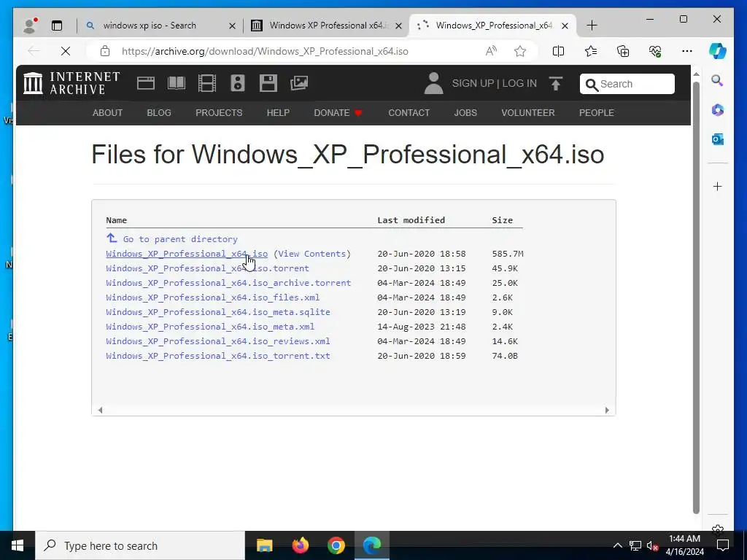Click the muted volume tray icon
Viewport: 747px width, 560px height.
653,545
